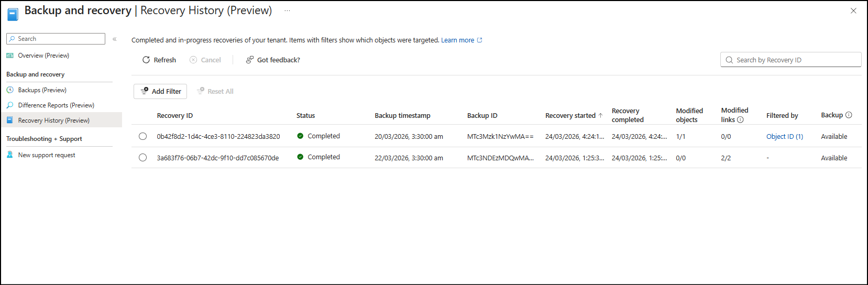
Task: Click backup timestamp 20/03/2026, 3:30:00 am
Action: [x=409, y=137]
